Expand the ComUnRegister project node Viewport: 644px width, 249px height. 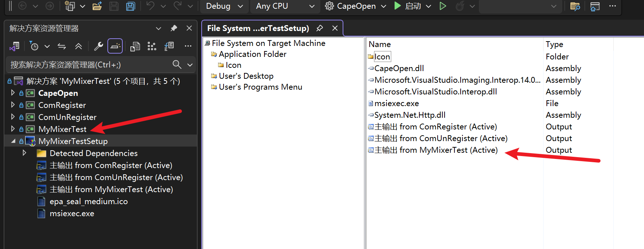coord(13,117)
